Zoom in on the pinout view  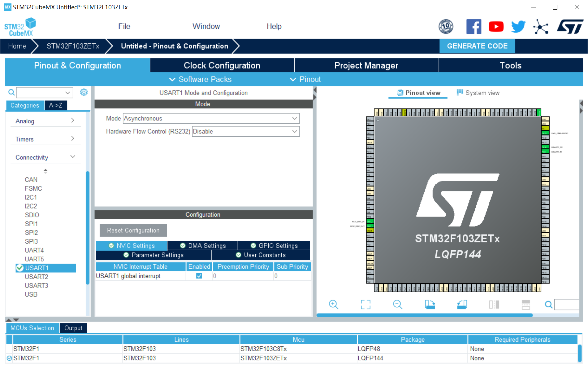click(334, 305)
